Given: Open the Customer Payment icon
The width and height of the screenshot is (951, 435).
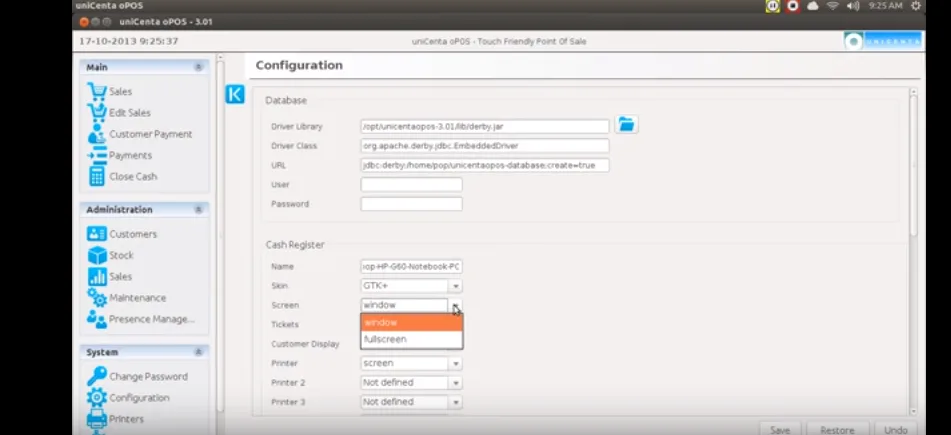Looking at the screenshot, I should (96, 134).
